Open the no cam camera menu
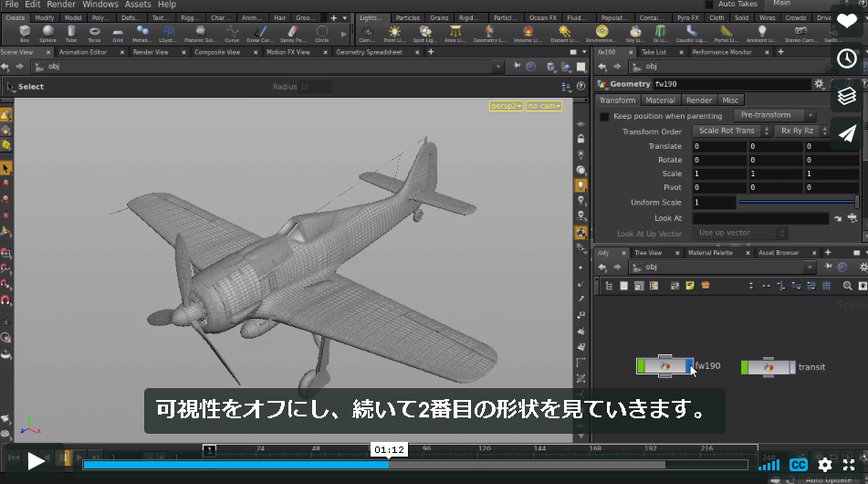This screenshot has height=484, width=868. (x=544, y=106)
